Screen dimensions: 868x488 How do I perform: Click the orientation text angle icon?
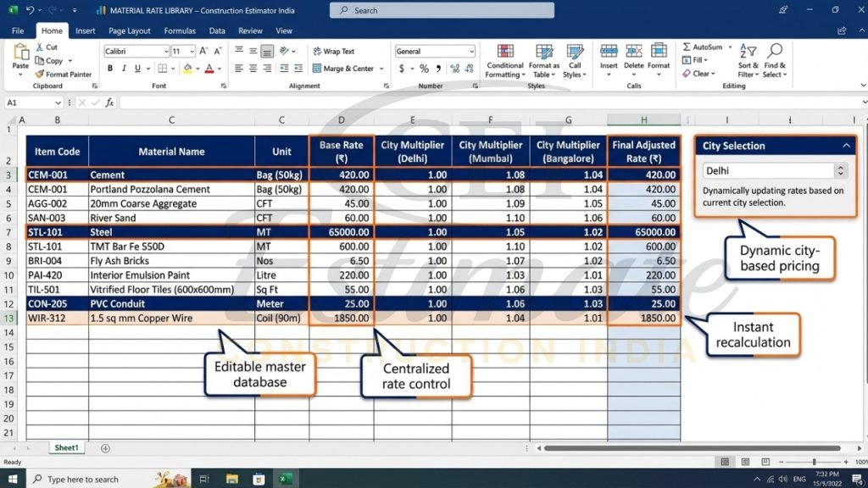[x=285, y=51]
